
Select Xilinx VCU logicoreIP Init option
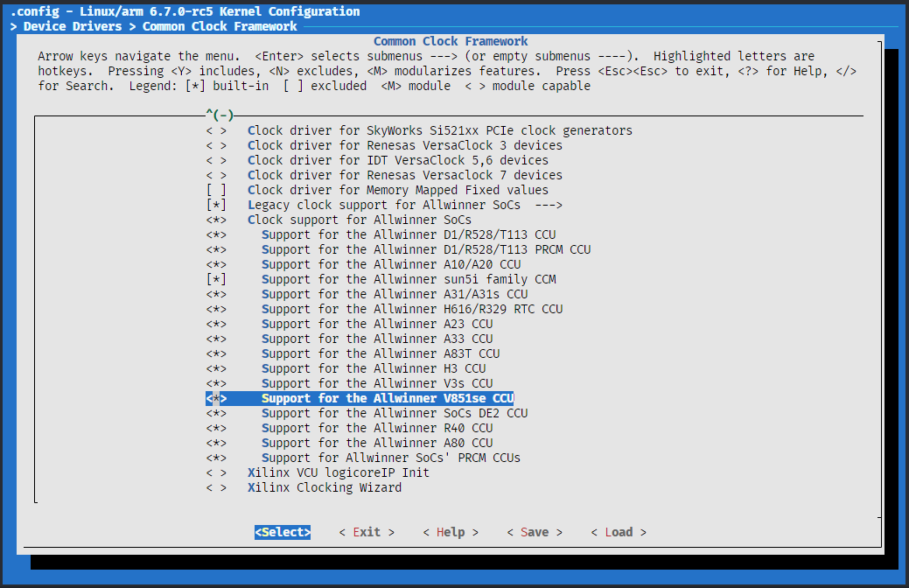pyautogui.click(x=338, y=472)
